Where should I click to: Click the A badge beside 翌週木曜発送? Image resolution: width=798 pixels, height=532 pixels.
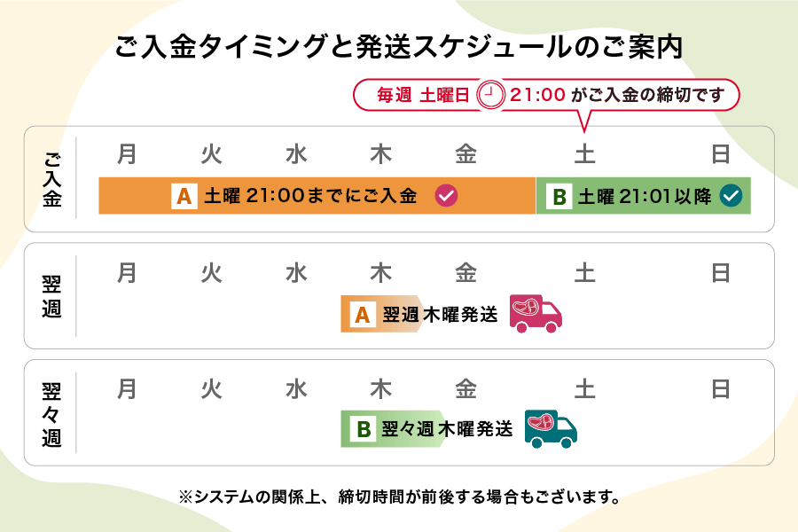point(362,314)
